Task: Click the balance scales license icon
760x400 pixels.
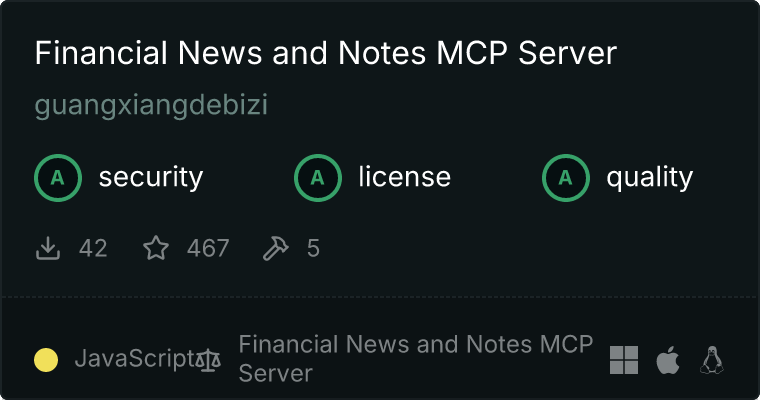Action: [x=208, y=360]
